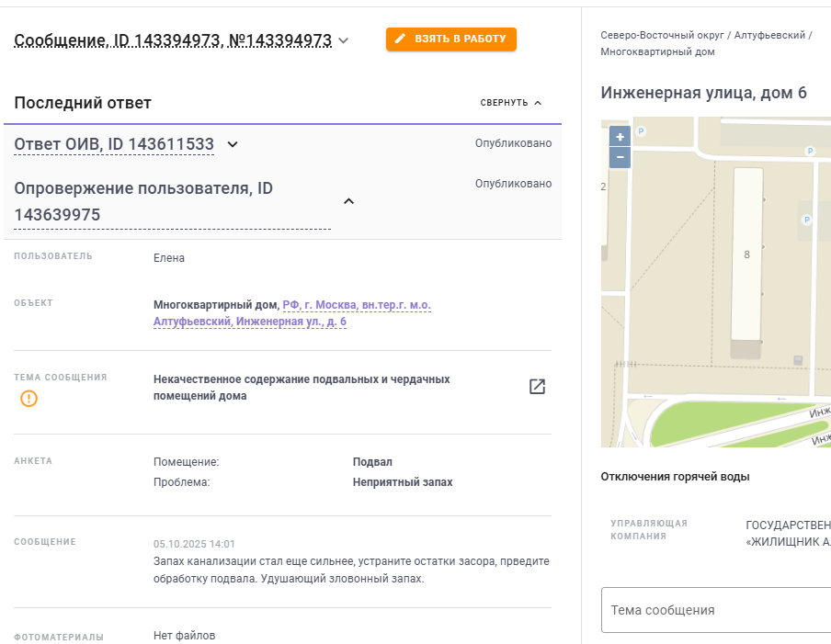Open message topic via external link icon
This screenshot has width=831, height=644.
click(538, 387)
